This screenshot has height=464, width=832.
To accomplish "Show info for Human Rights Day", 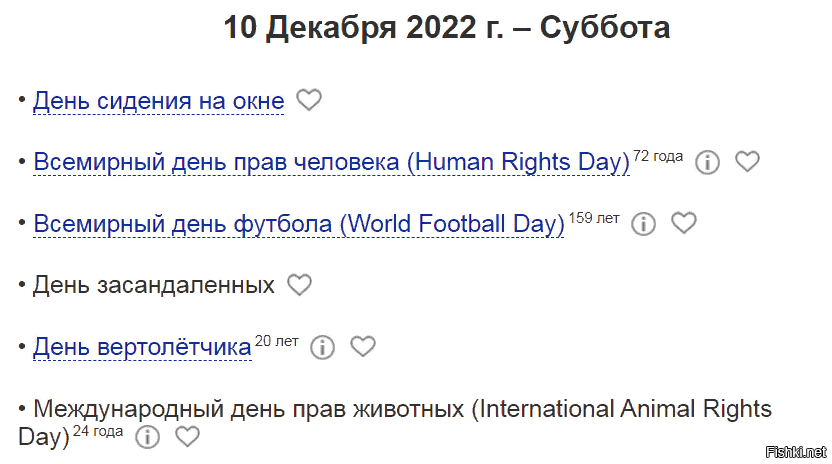I will 708,162.
